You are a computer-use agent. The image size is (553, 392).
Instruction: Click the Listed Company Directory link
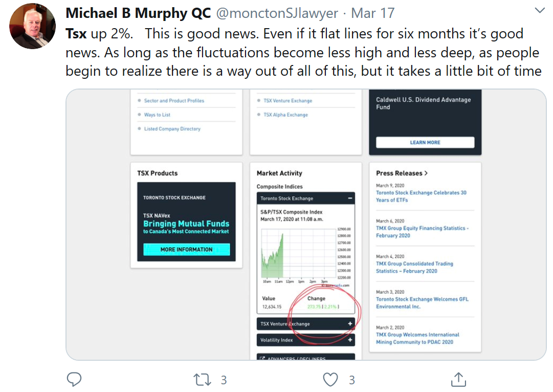tap(172, 129)
